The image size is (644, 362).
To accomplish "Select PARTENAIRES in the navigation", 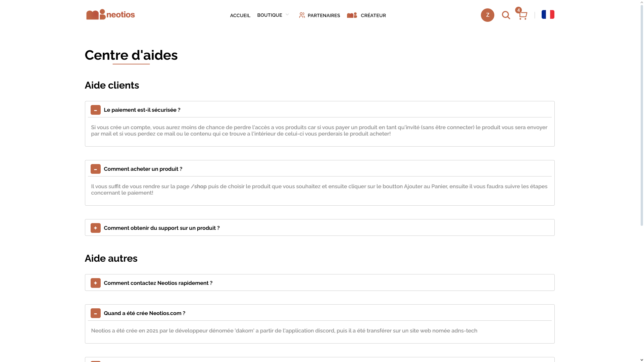I will (x=324, y=15).
